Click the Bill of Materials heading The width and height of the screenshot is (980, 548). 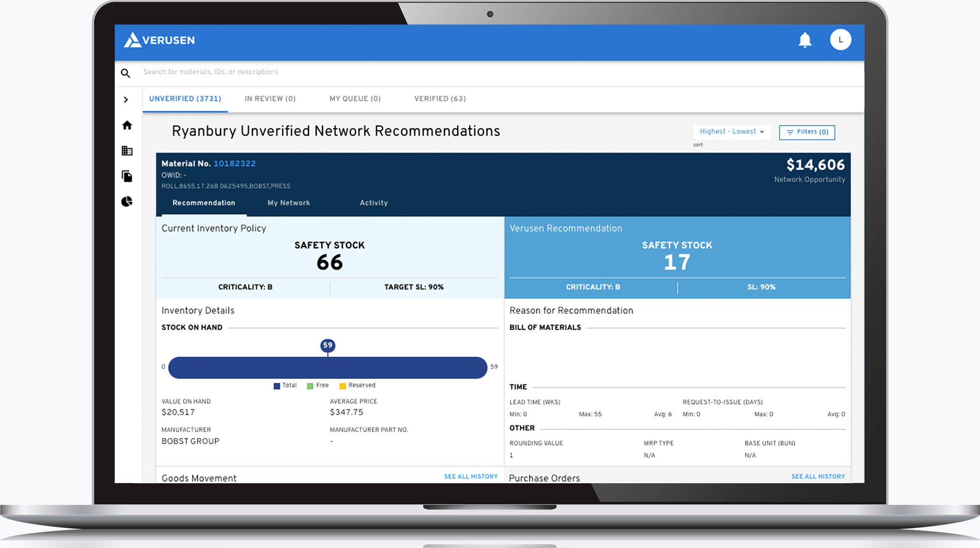tap(545, 327)
